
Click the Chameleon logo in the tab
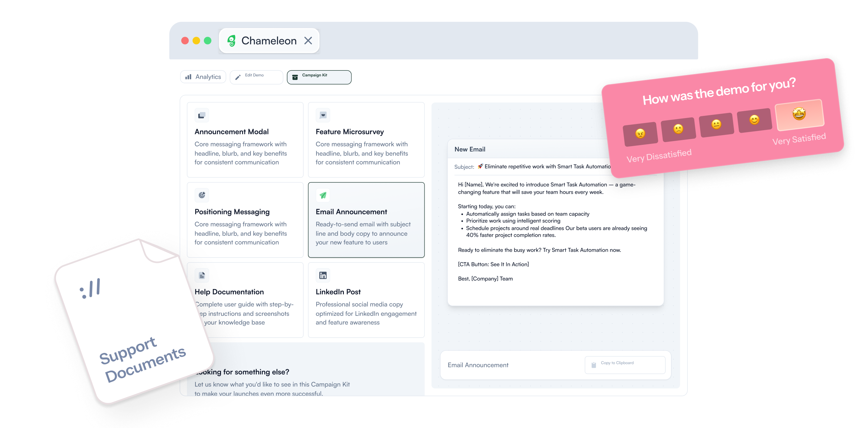[x=232, y=41]
